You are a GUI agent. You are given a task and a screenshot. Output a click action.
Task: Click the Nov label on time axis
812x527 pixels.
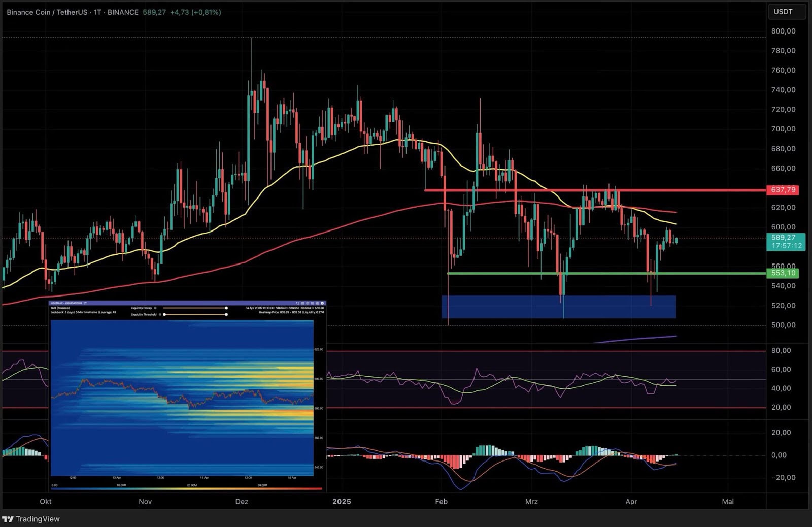point(145,501)
